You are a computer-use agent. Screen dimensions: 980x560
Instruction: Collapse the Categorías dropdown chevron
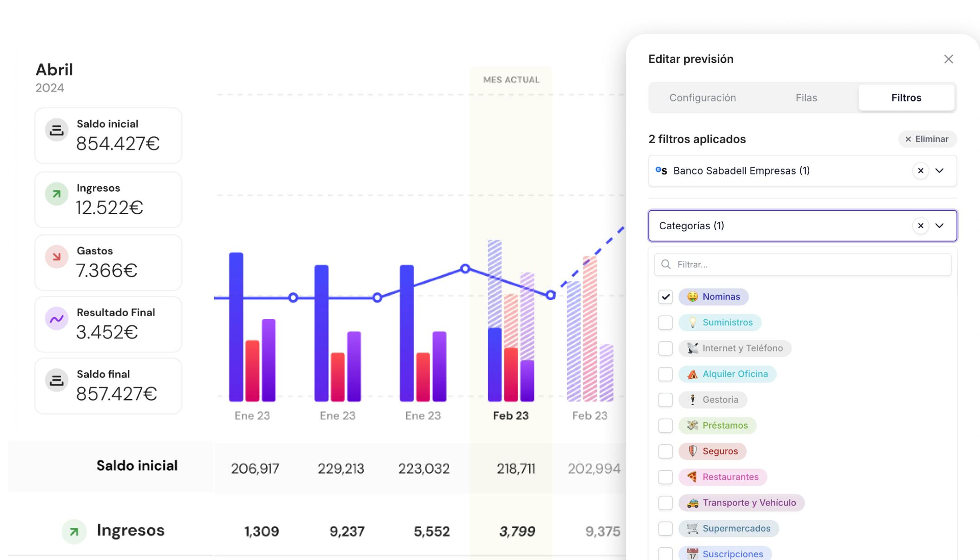(940, 226)
